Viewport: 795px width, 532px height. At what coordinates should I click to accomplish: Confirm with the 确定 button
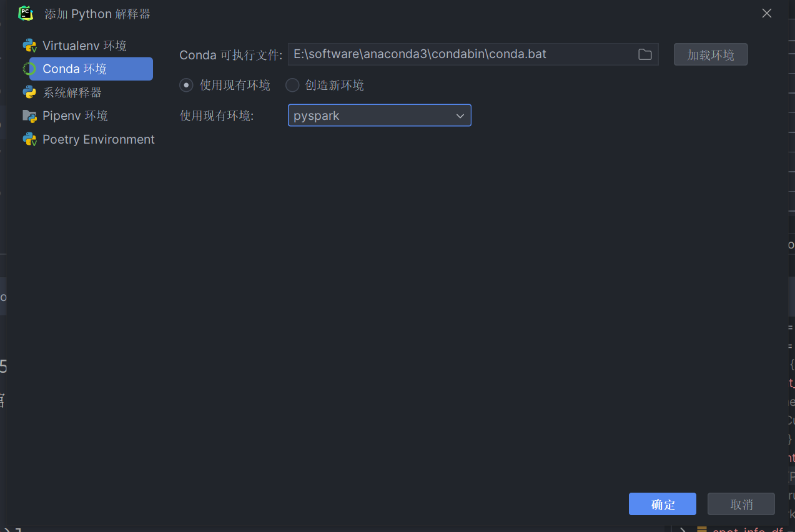(662, 504)
